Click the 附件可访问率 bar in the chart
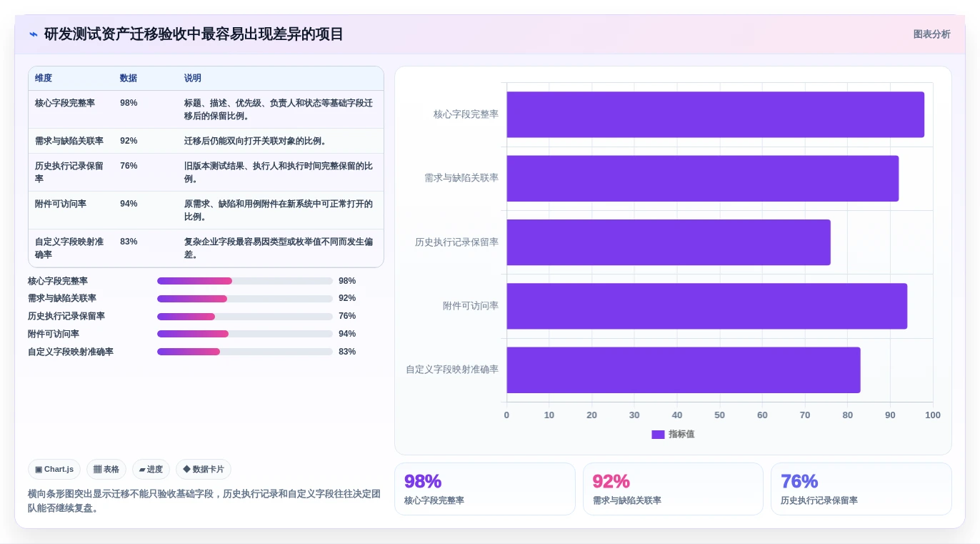The height and width of the screenshot is (544, 980). coord(707,306)
